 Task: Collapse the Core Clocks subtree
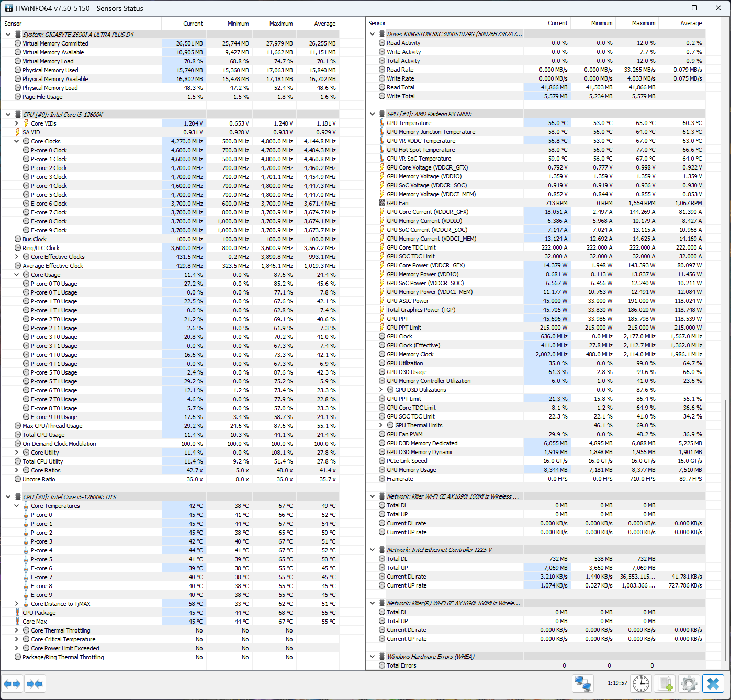point(17,141)
